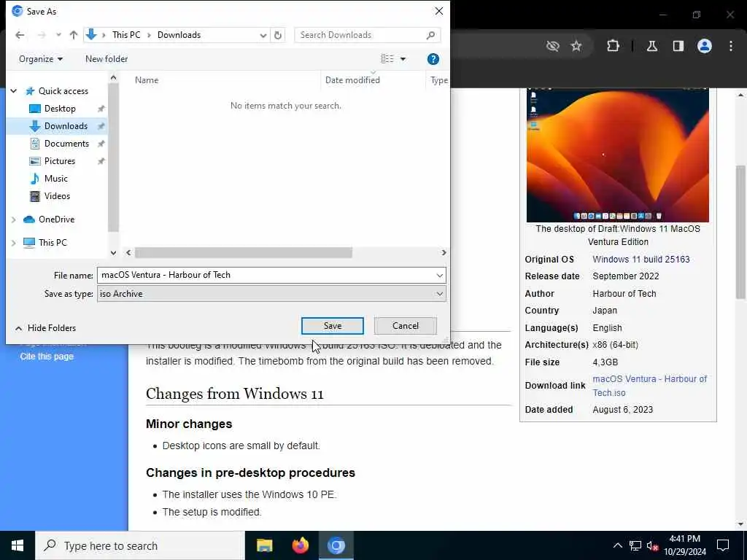Select Documents in Quick access
747x560 pixels.
click(66, 144)
